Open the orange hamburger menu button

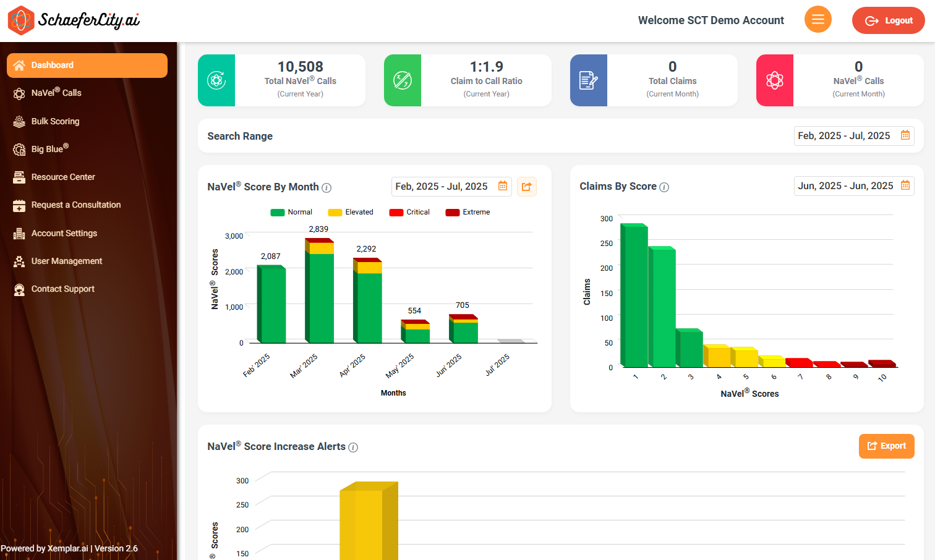point(818,20)
